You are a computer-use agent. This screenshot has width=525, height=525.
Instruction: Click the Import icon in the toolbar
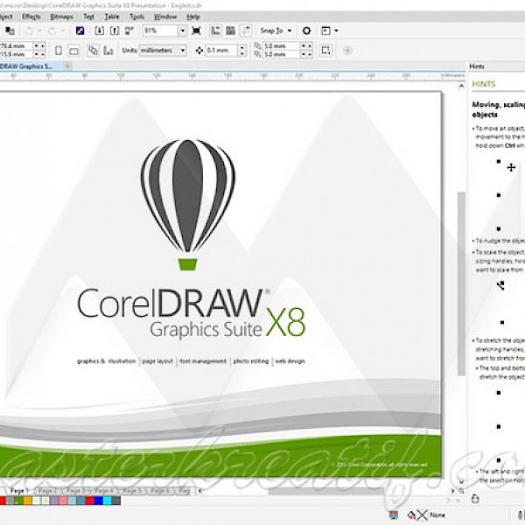click(x=99, y=31)
